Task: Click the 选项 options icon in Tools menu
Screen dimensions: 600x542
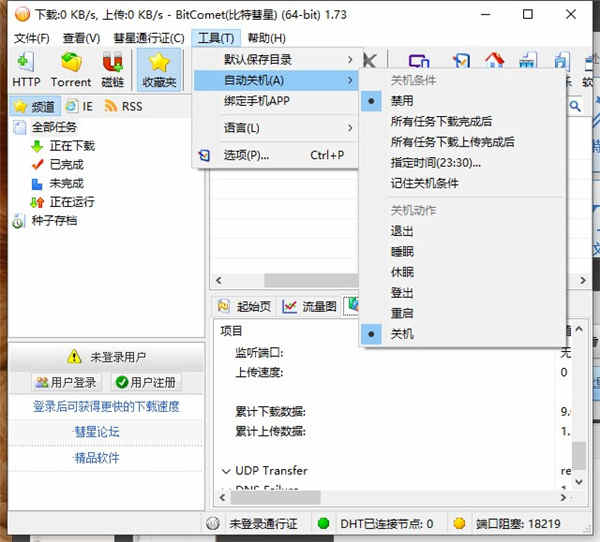Action: pyautogui.click(x=204, y=155)
